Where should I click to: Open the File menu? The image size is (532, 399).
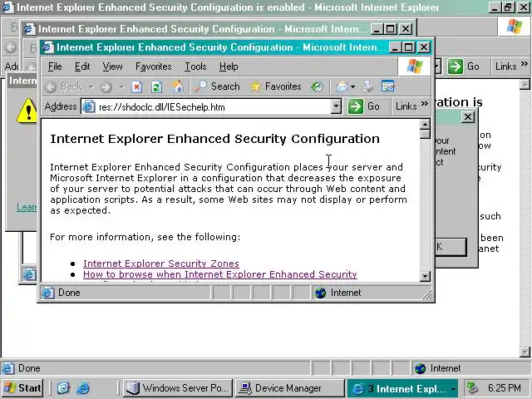point(55,66)
